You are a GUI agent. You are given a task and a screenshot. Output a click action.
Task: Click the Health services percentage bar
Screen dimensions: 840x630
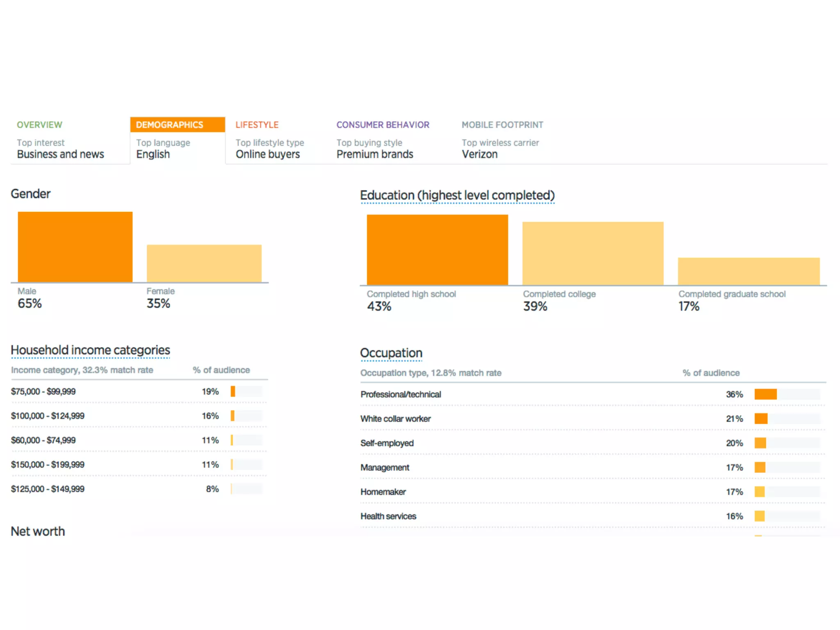click(x=760, y=516)
